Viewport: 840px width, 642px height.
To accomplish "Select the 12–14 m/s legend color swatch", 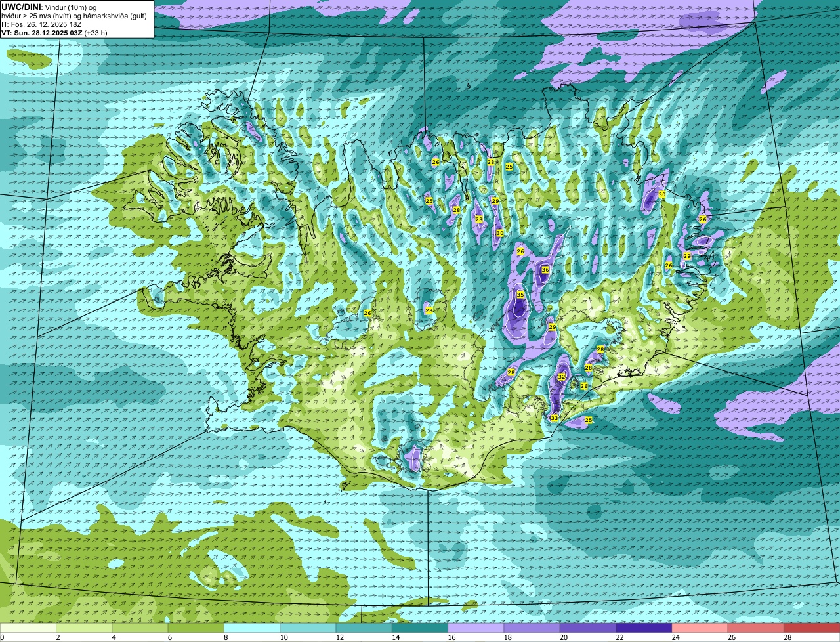I will pyautogui.click(x=364, y=628).
